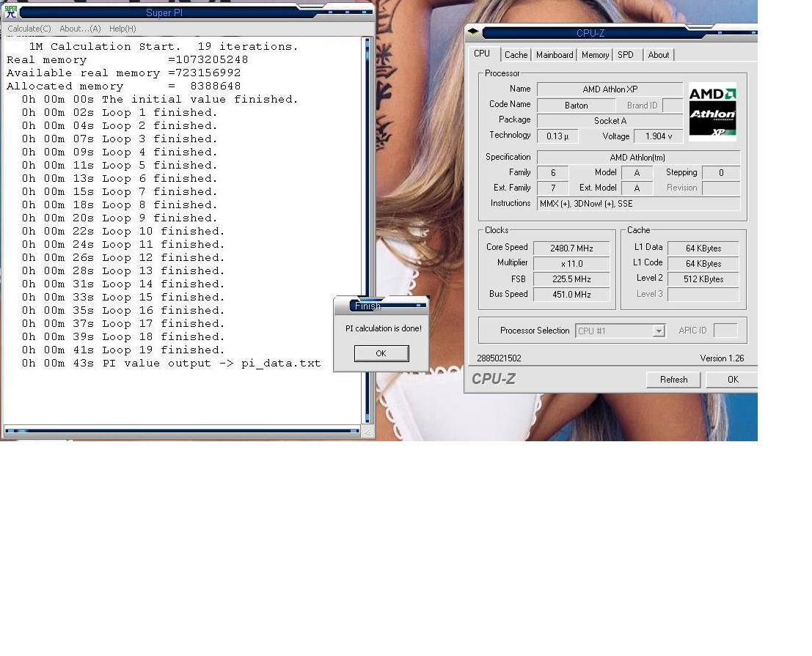Screen dimensions: 812x656
Task: Click the 'PI value output -> pi_data.txt' line
Action: [x=172, y=363]
